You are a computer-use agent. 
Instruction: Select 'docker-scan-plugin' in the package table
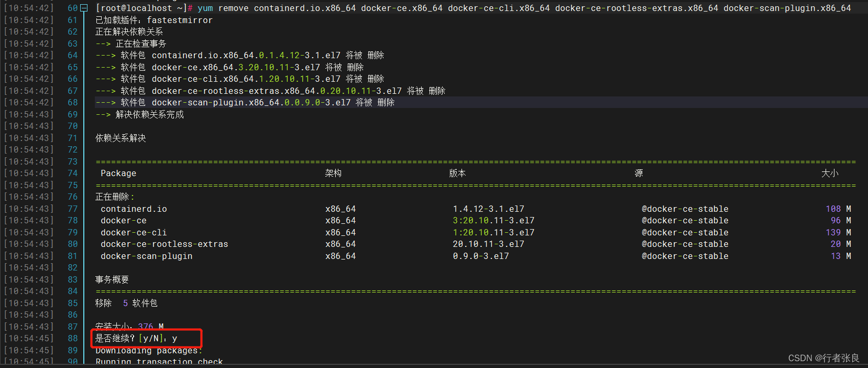[147, 256]
